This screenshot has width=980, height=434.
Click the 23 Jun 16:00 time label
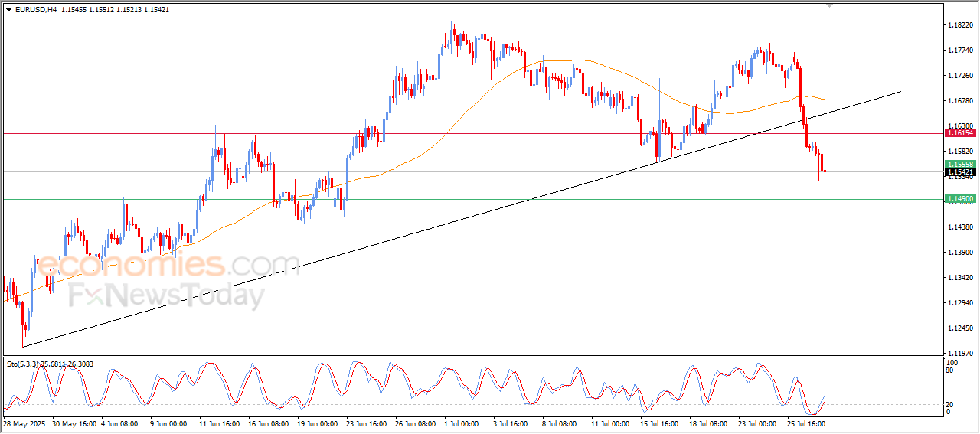coord(366,423)
